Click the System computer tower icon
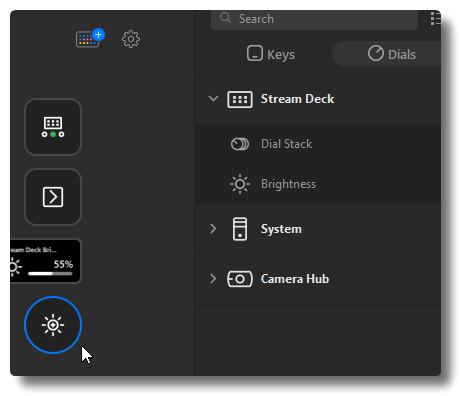The height and width of the screenshot is (396, 461). pos(240,229)
